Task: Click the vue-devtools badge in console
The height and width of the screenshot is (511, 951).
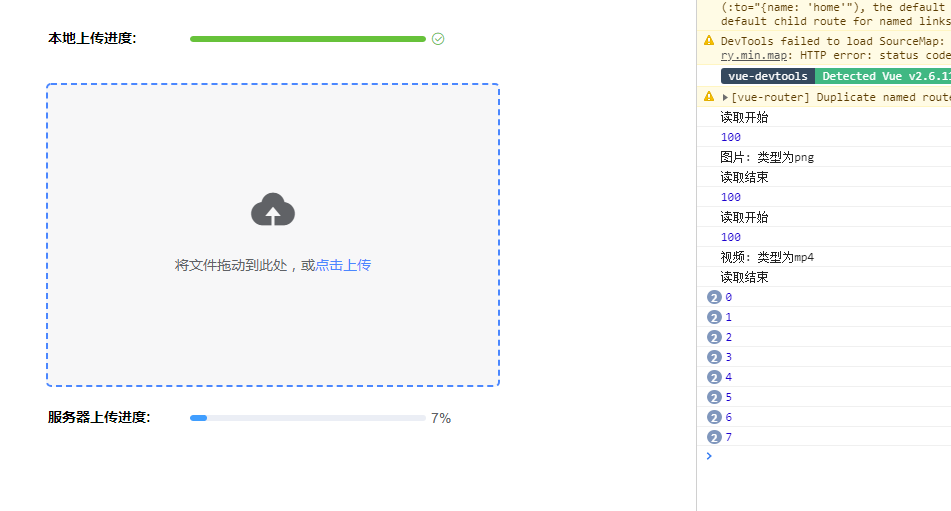Action: (x=768, y=76)
